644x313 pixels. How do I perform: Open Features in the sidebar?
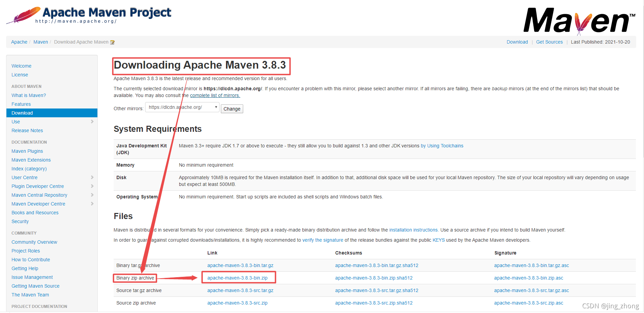[x=21, y=104]
